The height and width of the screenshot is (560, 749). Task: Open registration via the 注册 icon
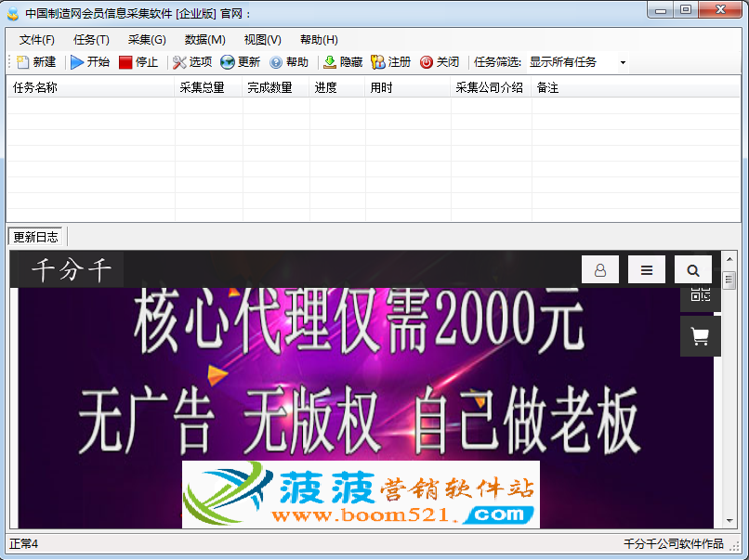click(x=378, y=62)
